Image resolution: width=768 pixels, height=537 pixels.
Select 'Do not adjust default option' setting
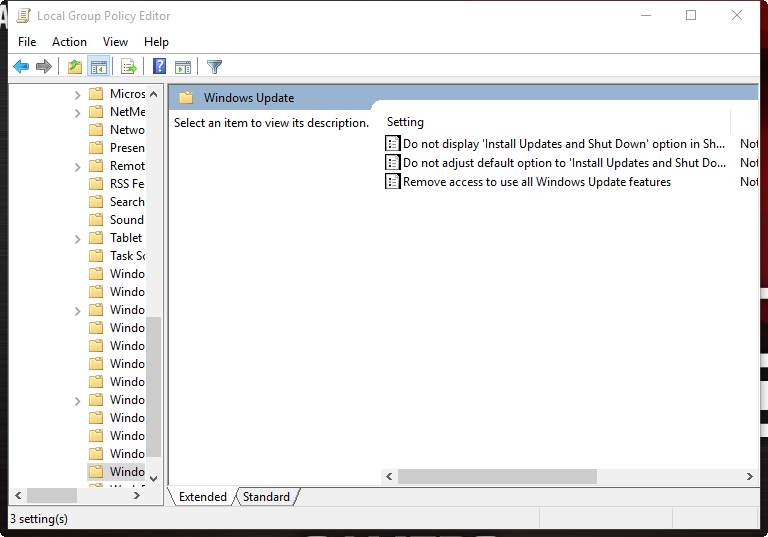click(x=564, y=163)
